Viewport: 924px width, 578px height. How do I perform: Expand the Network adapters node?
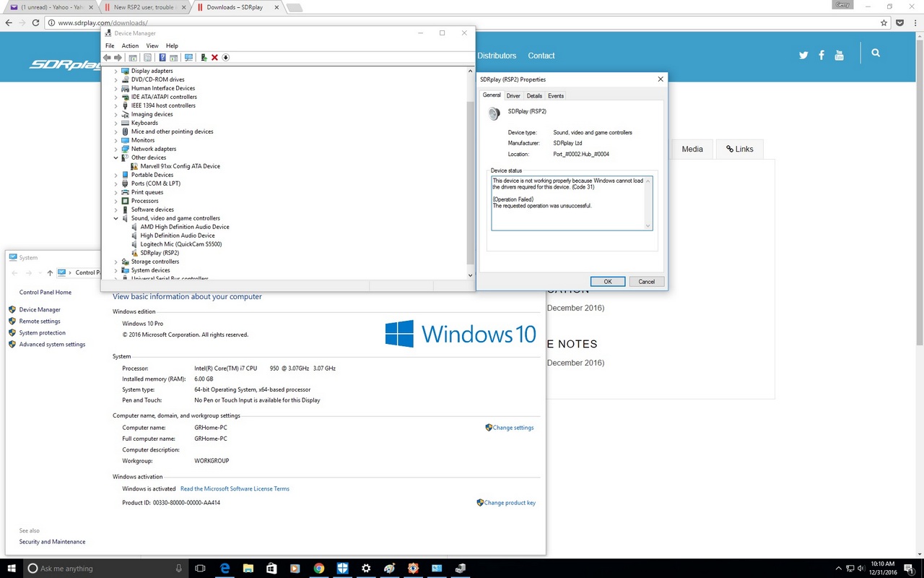pyautogui.click(x=115, y=149)
